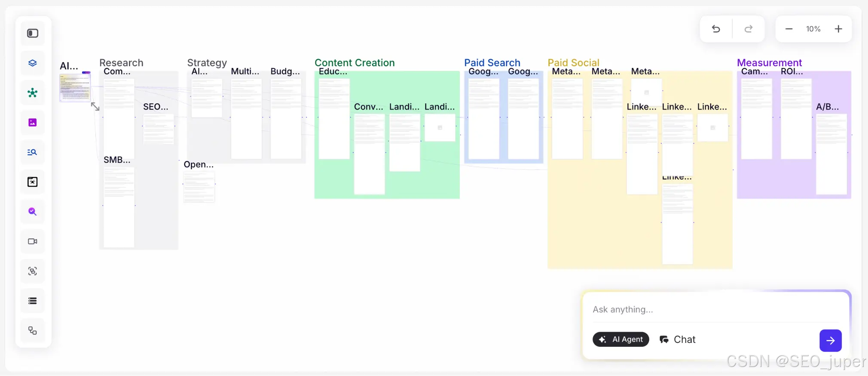The width and height of the screenshot is (868, 376).
Task: Open the Com... card in Research
Action: tap(119, 118)
